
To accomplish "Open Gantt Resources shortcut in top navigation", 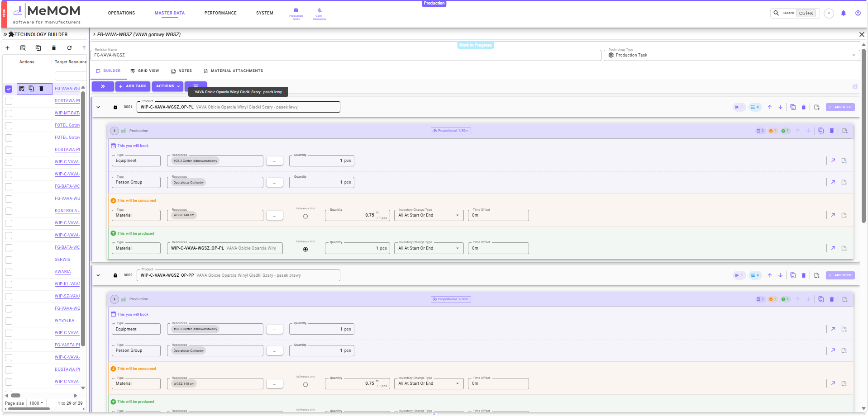I will click(x=320, y=14).
